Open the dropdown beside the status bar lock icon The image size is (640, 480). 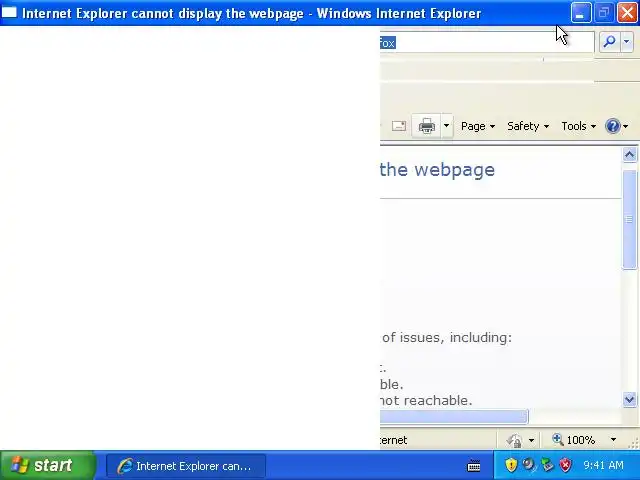pyautogui.click(x=531, y=440)
